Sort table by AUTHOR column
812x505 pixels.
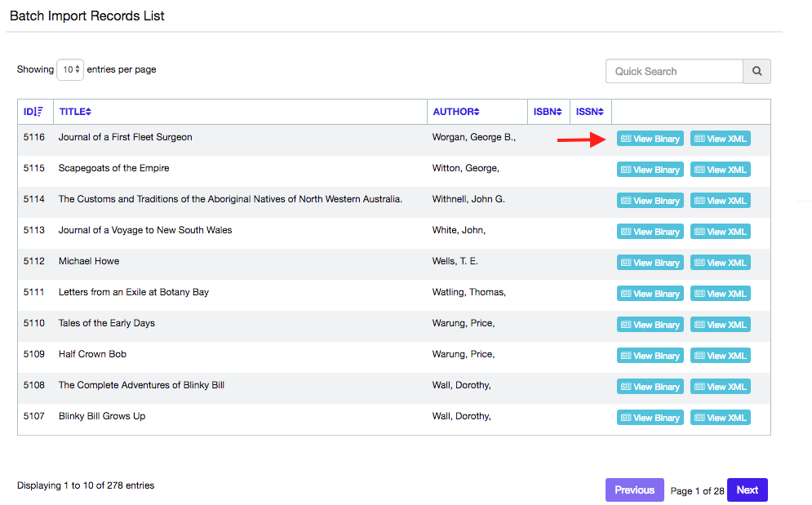click(456, 112)
